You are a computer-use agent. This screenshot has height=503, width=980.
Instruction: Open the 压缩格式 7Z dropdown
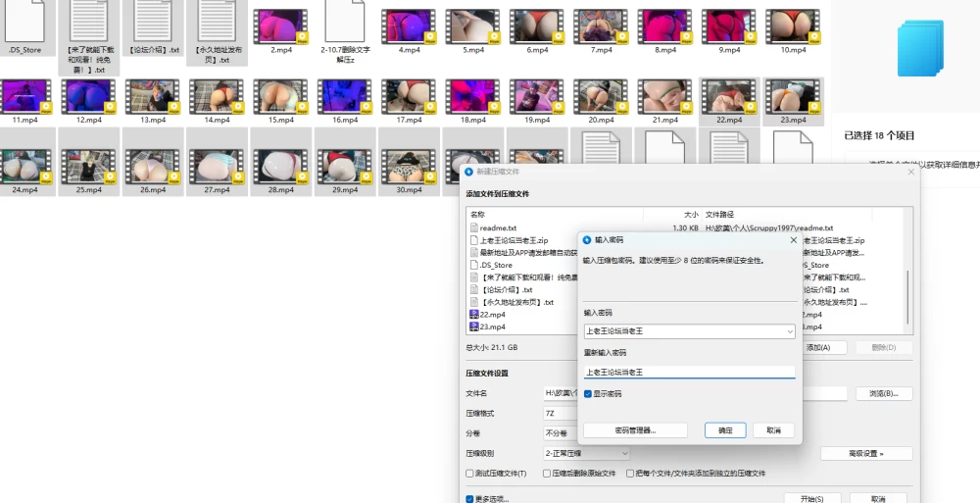click(560, 414)
